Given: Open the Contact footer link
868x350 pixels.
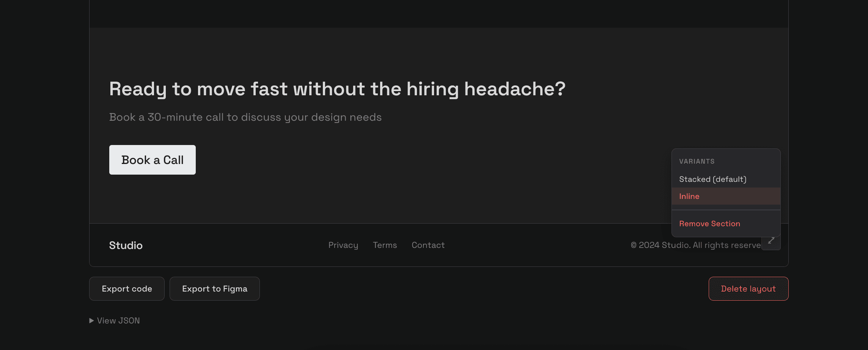Looking at the screenshot, I should pyautogui.click(x=428, y=245).
